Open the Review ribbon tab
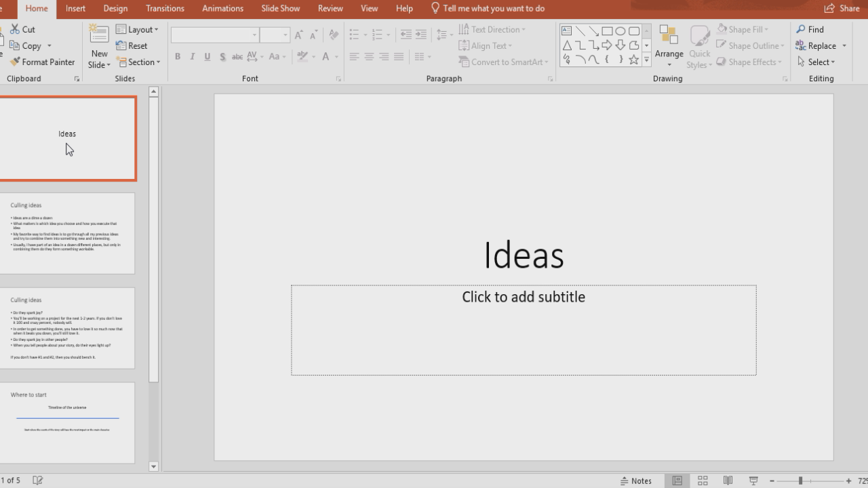The width and height of the screenshot is (868, 488). tap(330, 8)
